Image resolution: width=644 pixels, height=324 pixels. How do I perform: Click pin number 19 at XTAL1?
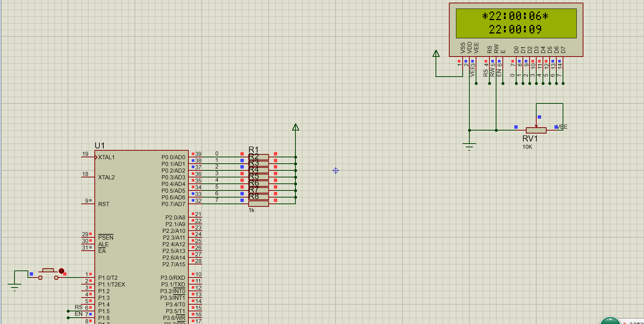85,154
